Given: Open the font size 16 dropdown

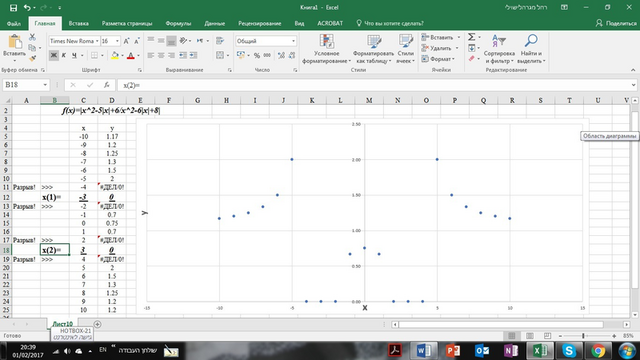Looking at the screenshot, I should click(117, 41).
